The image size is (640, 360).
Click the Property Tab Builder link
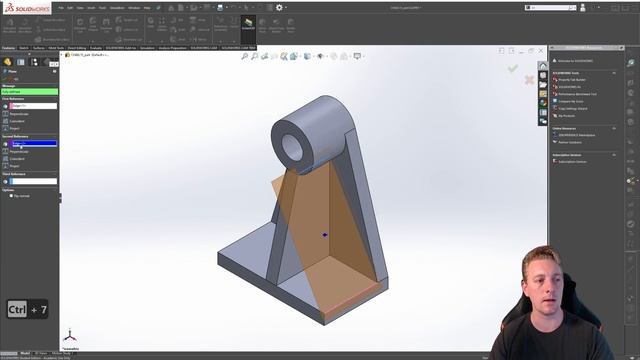coord(572,80)
